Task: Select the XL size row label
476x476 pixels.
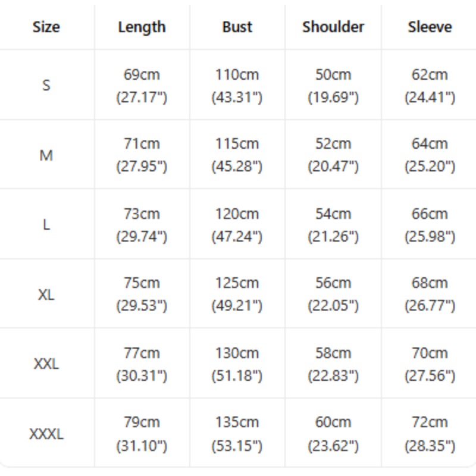Action: (46, 295)
